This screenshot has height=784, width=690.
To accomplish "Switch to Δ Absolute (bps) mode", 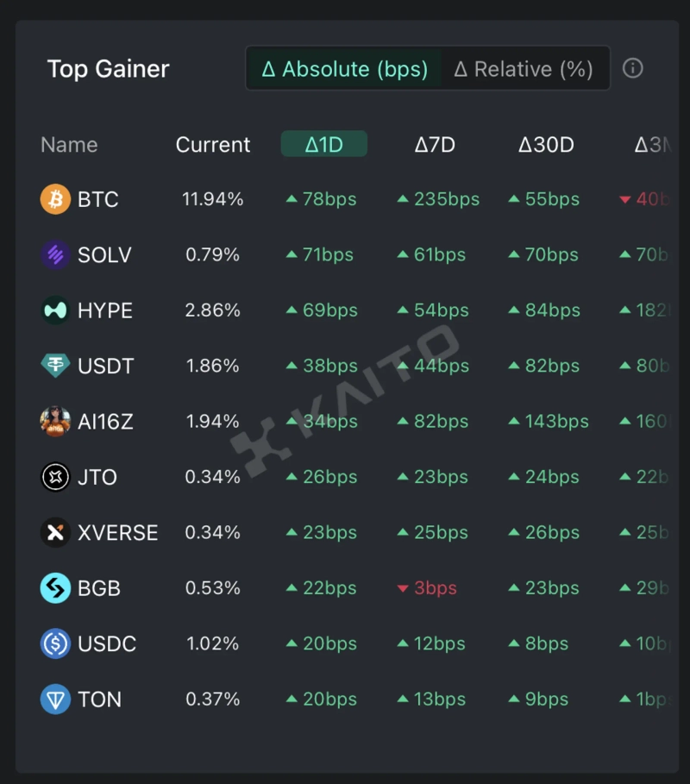I will 345,69.
